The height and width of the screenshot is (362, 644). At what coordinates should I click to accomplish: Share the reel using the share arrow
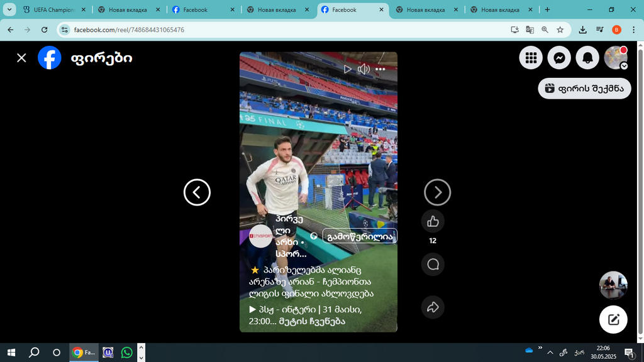tap(433, 307)
